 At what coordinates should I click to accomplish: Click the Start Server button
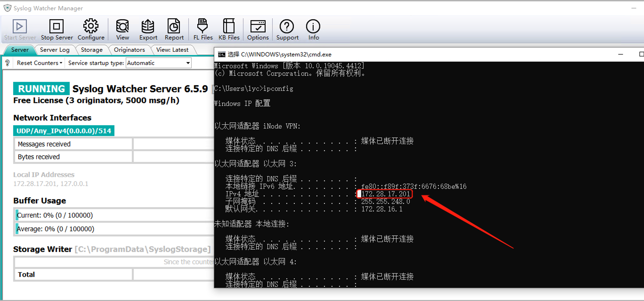pyautogui.click(x=19, y=29)
